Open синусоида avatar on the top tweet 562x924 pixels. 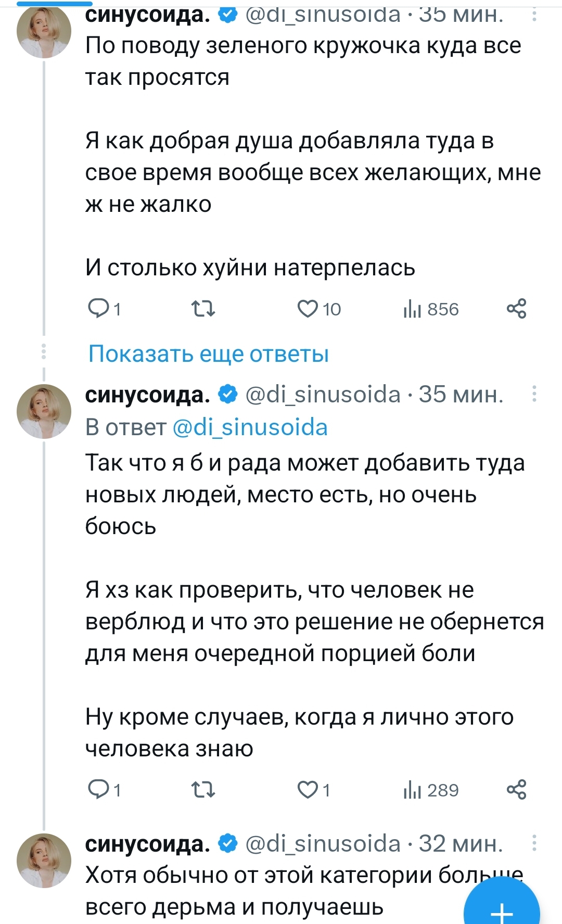(x=44, y=31)
